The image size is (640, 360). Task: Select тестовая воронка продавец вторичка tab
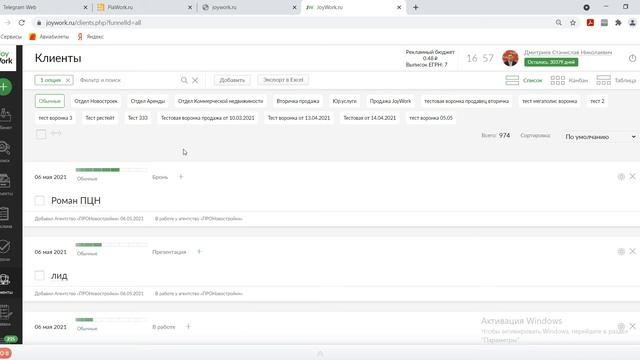tap(466, 101)
